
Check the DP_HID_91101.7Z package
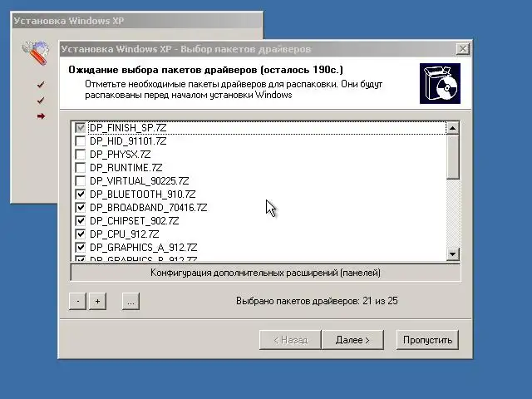81,141
